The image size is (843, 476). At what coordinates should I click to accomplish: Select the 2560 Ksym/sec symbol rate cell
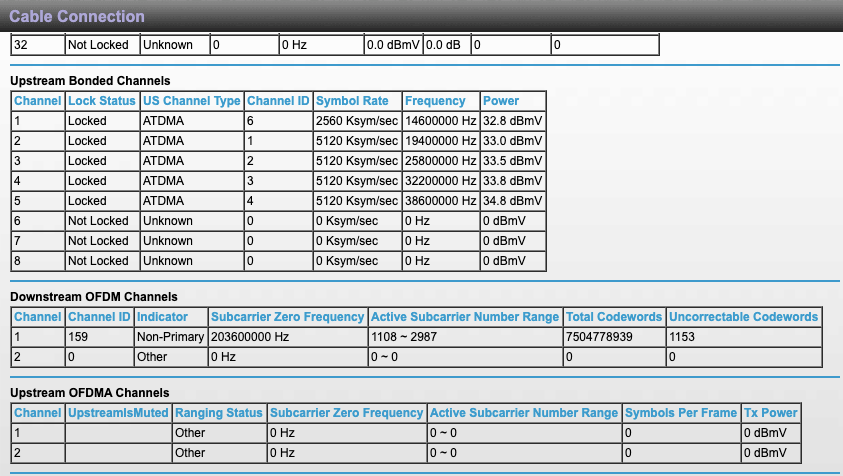(356, 121)
